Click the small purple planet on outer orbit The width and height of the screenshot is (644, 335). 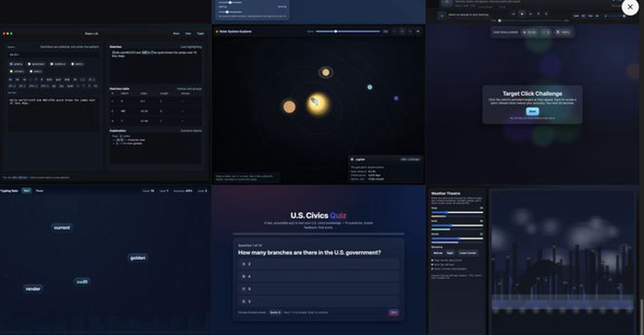click(x=396, y=98)
